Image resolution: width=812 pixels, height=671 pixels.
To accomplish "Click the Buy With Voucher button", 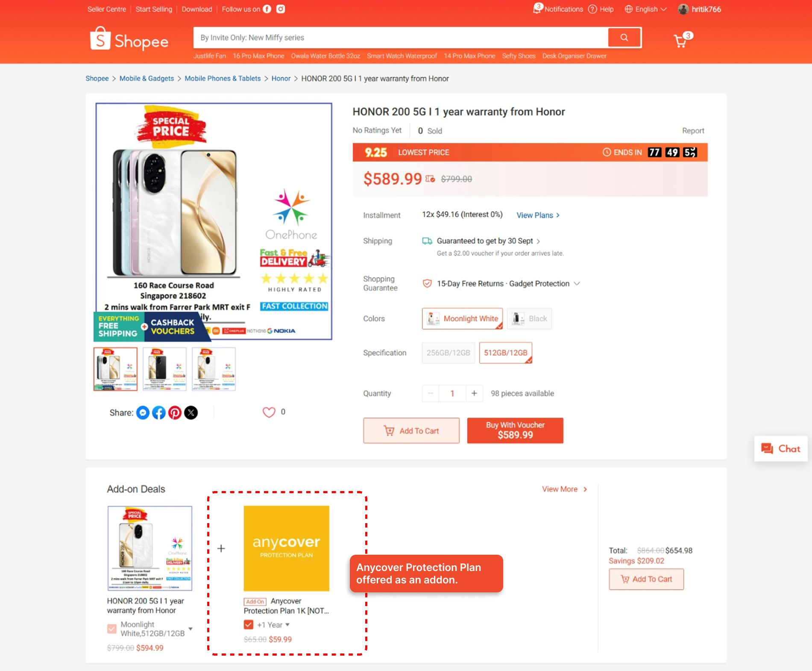I will tap(515, 430).
